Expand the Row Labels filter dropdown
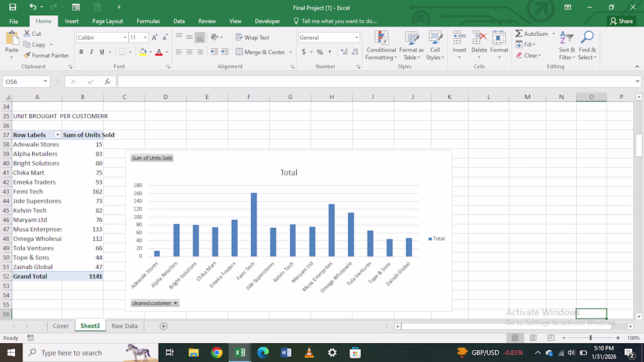Viewport: 644px width, 362px height. pos(57,135)
